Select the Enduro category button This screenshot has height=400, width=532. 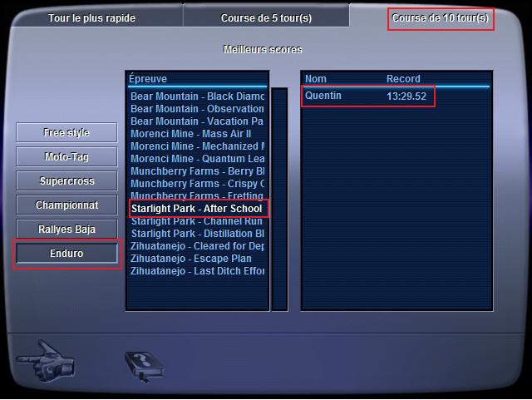click(66, 254)
